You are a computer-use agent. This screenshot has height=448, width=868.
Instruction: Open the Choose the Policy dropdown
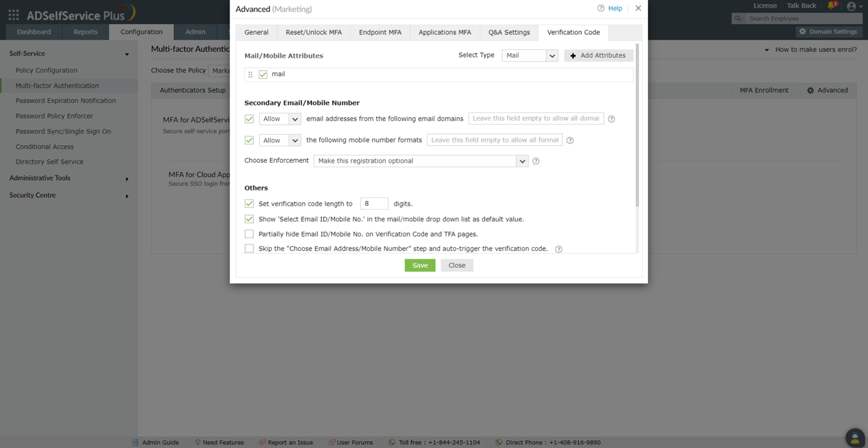pyautogui.click(x=219, y=71)
